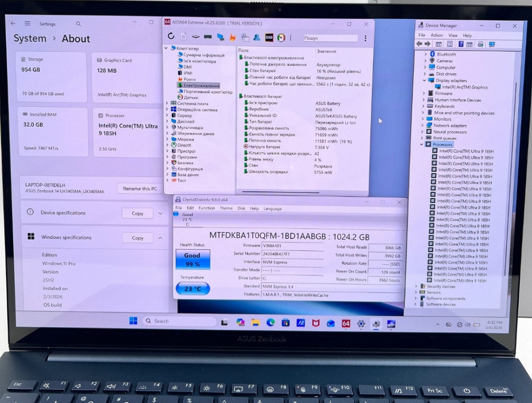Click the Rename this PC button
Image resolution: width=532 pixels, height=403 pixels.
pos(140,189)
